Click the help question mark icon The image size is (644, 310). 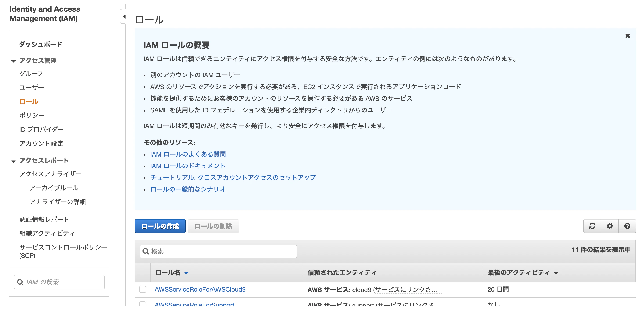pyautogui.click(x=628, y=226)
